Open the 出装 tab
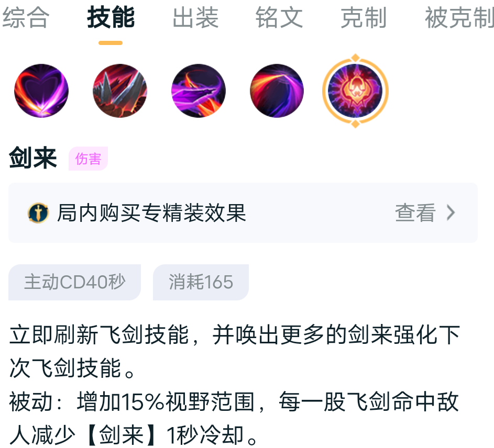Screen dimensions: 494x448 pyautogui.click(x=195, y=18)
